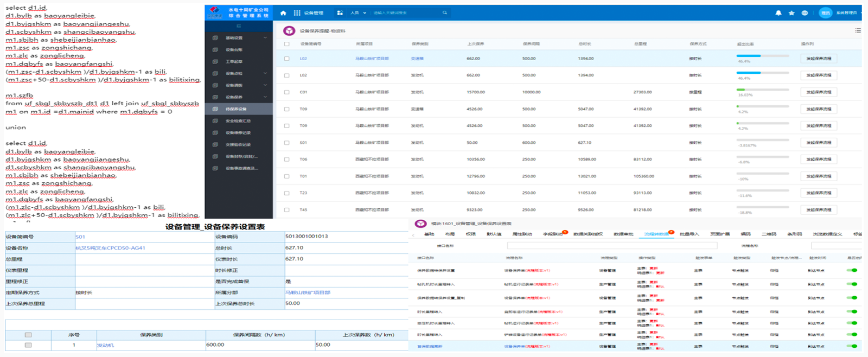This screenshot has width=868, height=357.
Task: Open the 杭叉5吨叉车CPCD50-AG41 equipment link
Action: (x=110, y=248)
